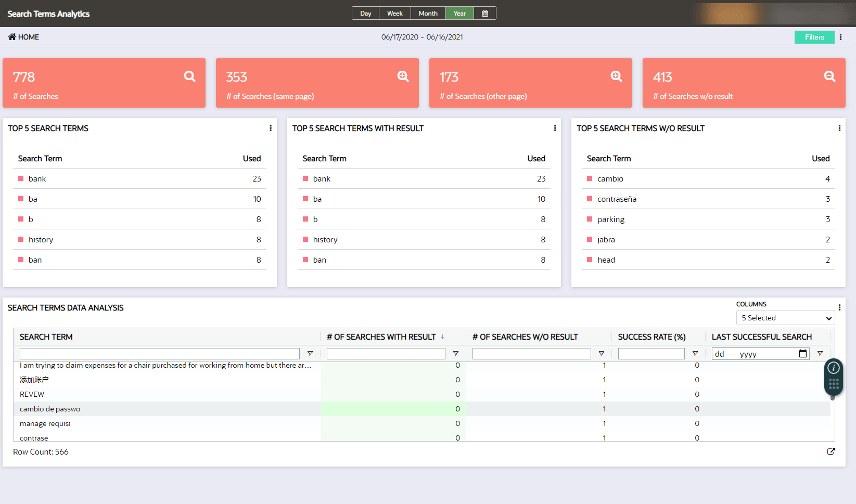Open the date picker in Last Successful Search filter

click(x=803, y=353)
